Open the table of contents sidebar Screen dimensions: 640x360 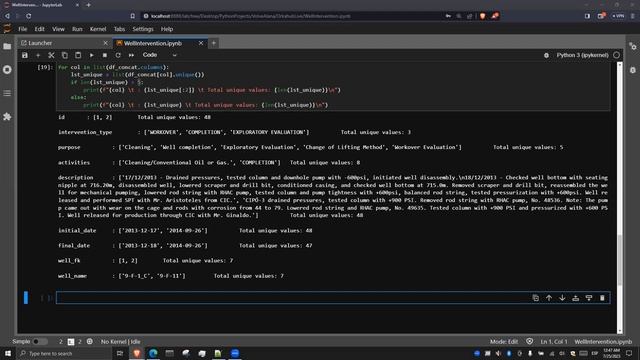[7, 93]
